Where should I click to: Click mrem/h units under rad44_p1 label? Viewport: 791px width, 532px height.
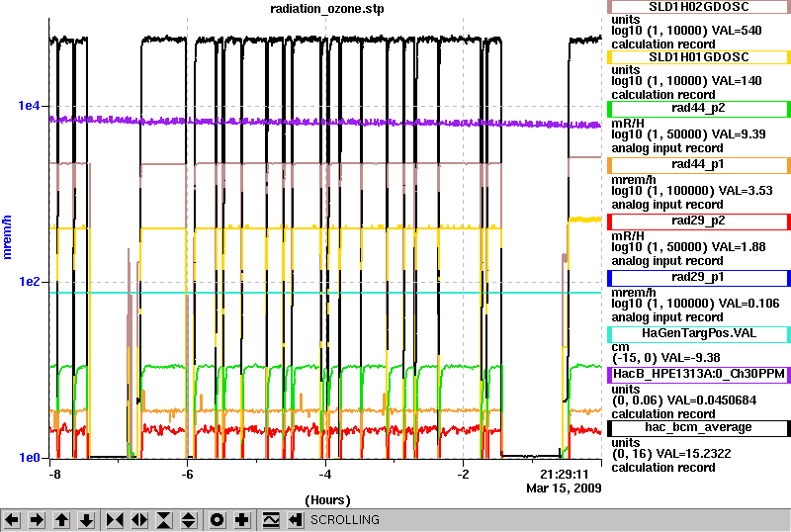click(x=634, y=180)
